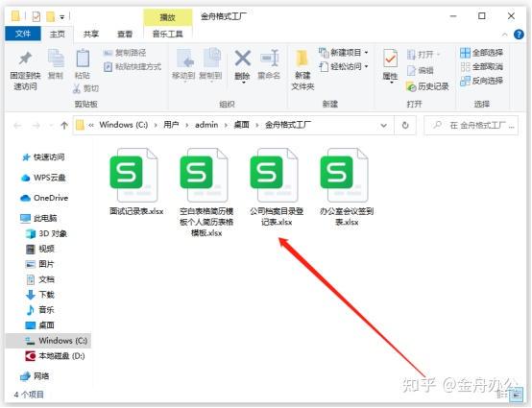Click the up-directory arrow in navigation bar

tap(64, 126)
